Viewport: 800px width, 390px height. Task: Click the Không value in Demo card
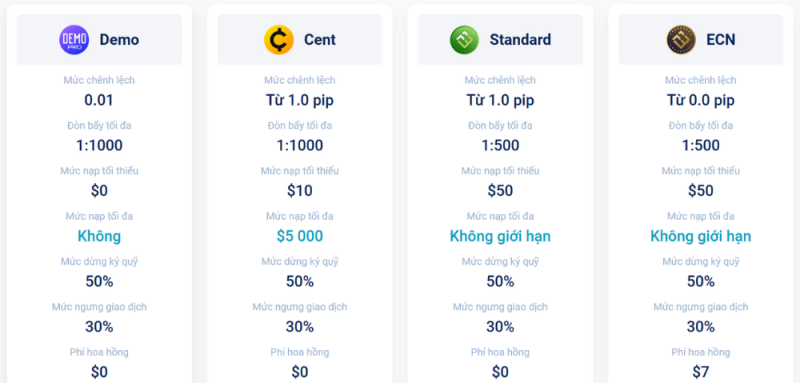pos(99,236)
